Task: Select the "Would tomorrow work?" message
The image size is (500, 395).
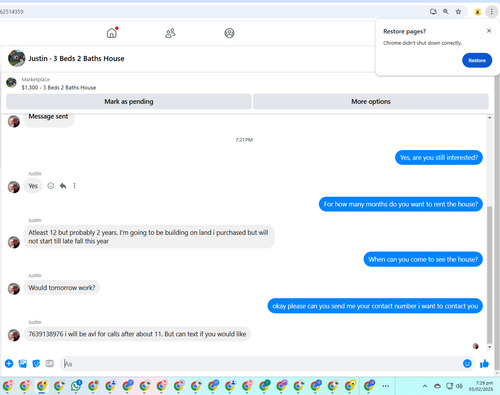Action: [x=62, y=288]
